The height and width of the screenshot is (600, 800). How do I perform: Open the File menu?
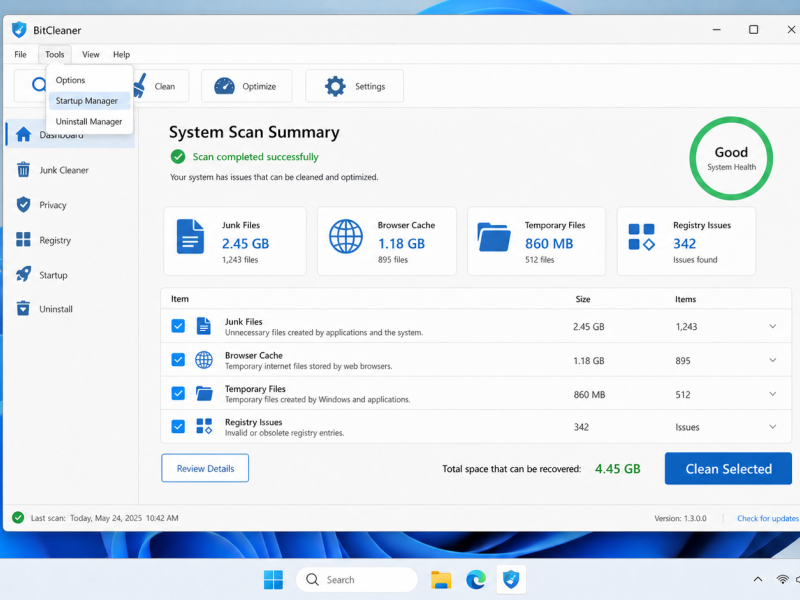tap(20, 54)
